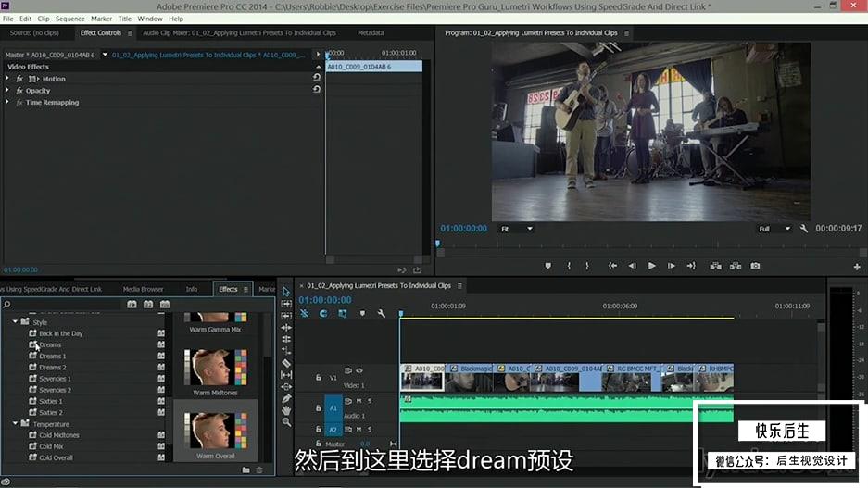The width and height of the screenshot is (868, 488).
Task: Select the Pen tool
Action: tap(286, 398)
